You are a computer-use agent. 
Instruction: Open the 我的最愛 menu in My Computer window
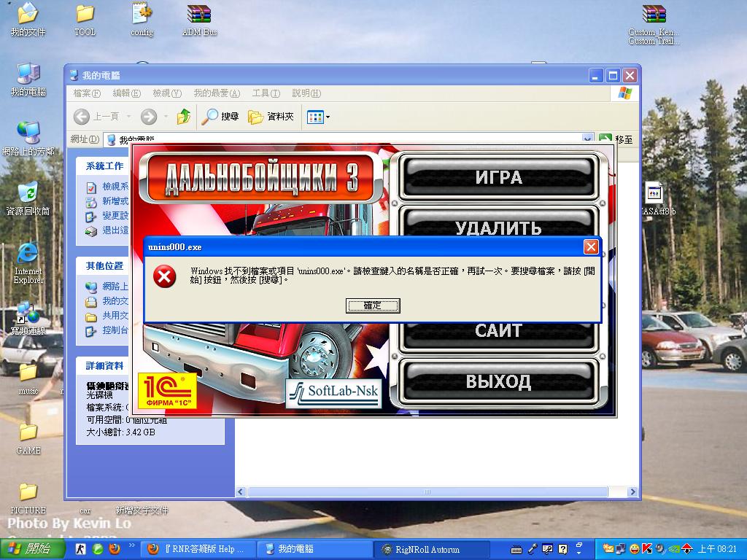[217, 93]
